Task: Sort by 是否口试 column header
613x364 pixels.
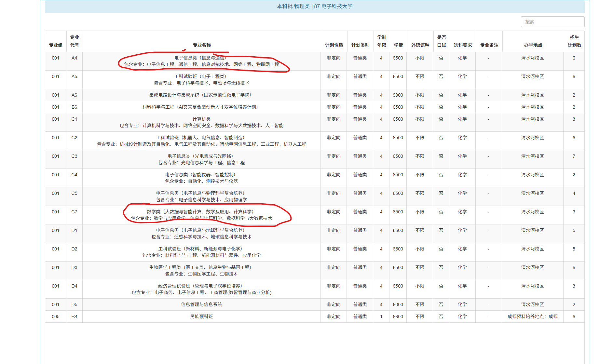Action: tap(442, 41)
